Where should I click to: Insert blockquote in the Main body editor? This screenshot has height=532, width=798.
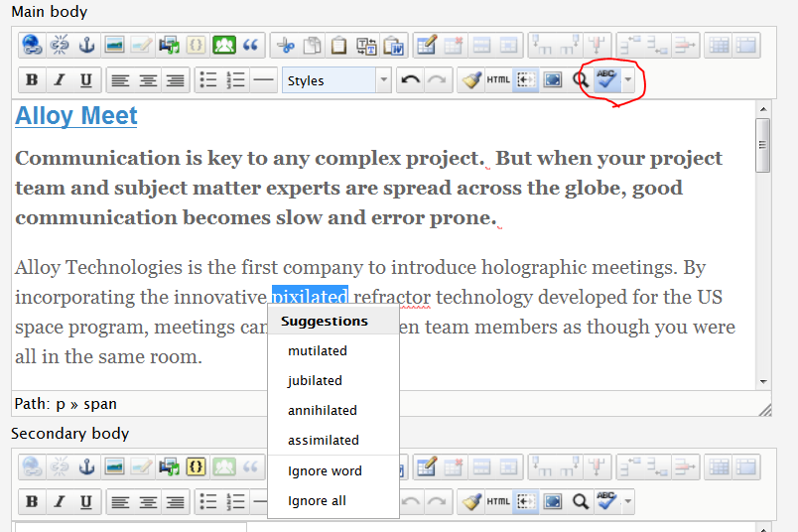click(x=251, y=45)
